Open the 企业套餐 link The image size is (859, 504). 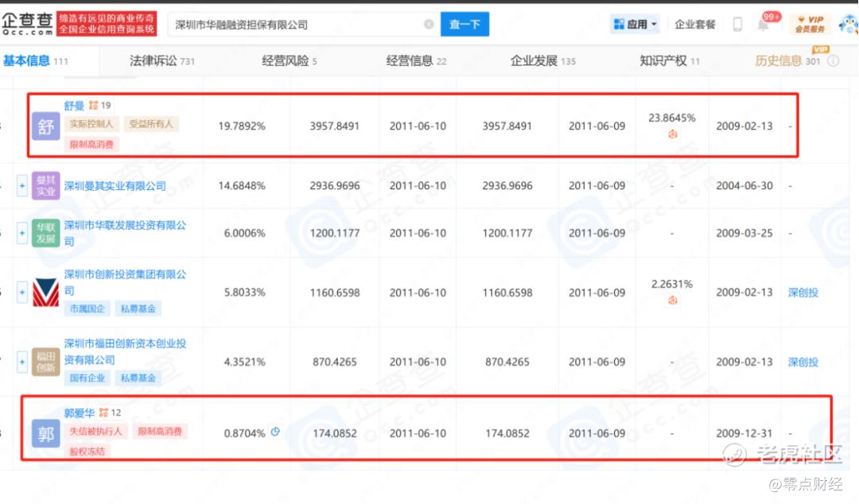click(x=694, y=24)
